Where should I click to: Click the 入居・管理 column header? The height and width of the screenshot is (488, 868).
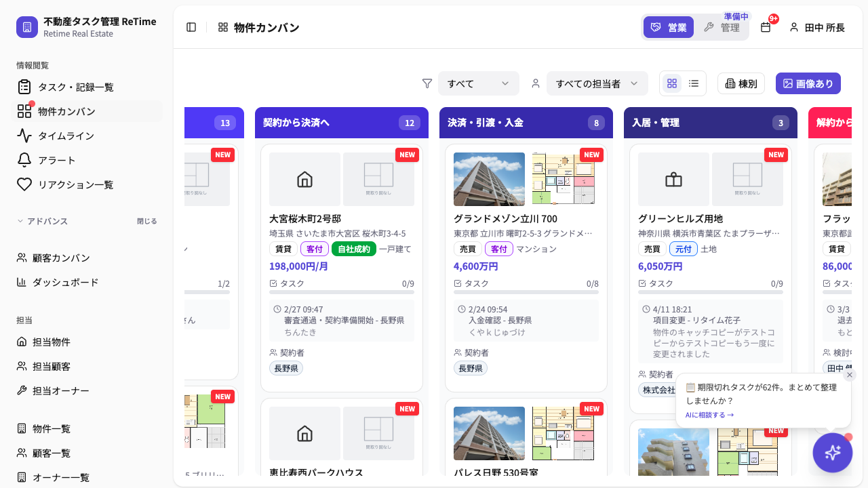tap(711, 123)
